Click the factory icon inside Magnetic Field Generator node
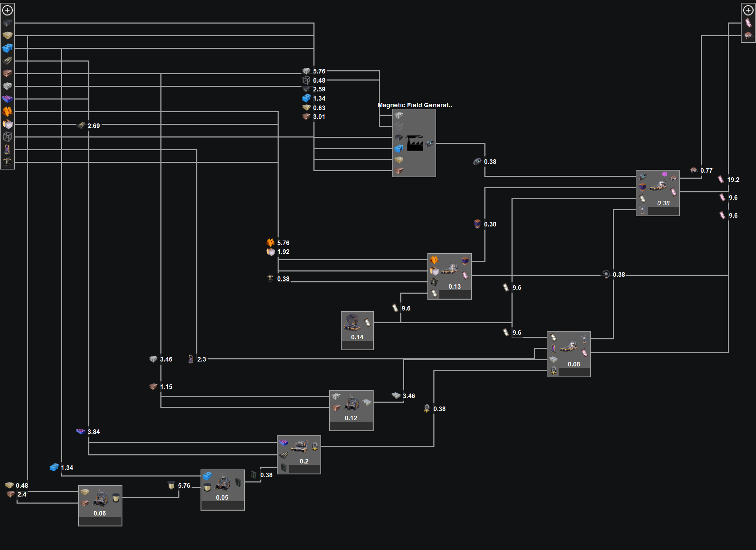 tap(415, 143)
